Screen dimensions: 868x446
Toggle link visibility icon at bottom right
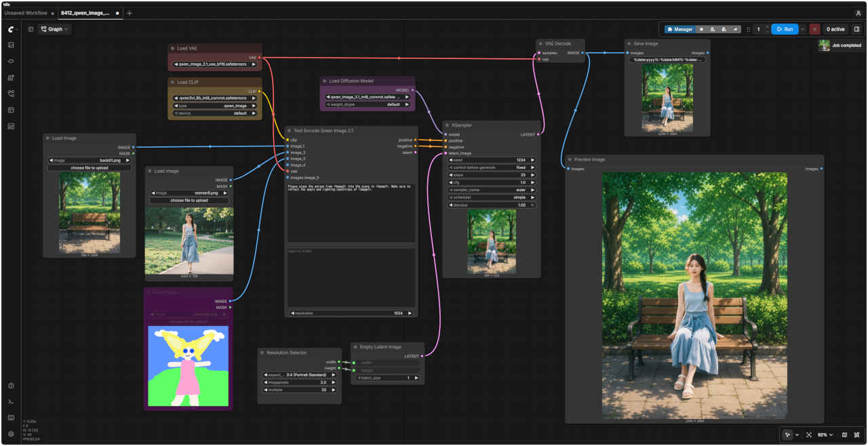856,434
